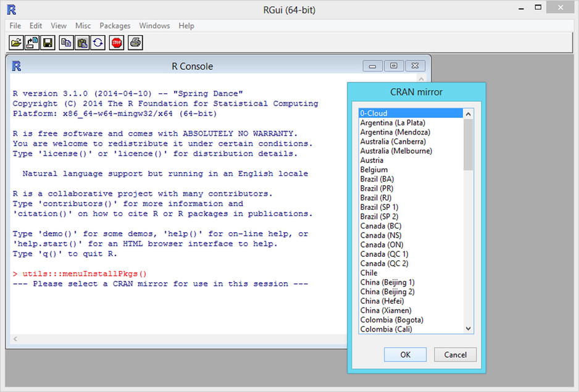Click the R Console window R logo

tap(16, 66)
